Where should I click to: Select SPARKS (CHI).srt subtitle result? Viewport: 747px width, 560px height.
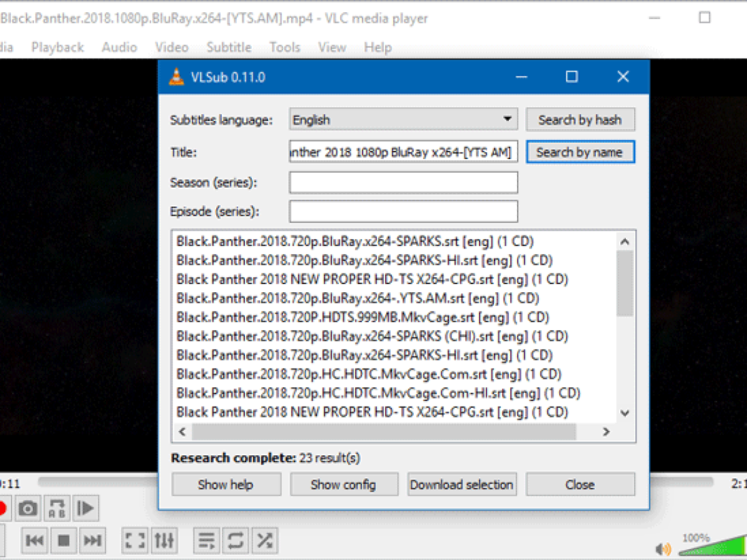[x=372, y=336]
